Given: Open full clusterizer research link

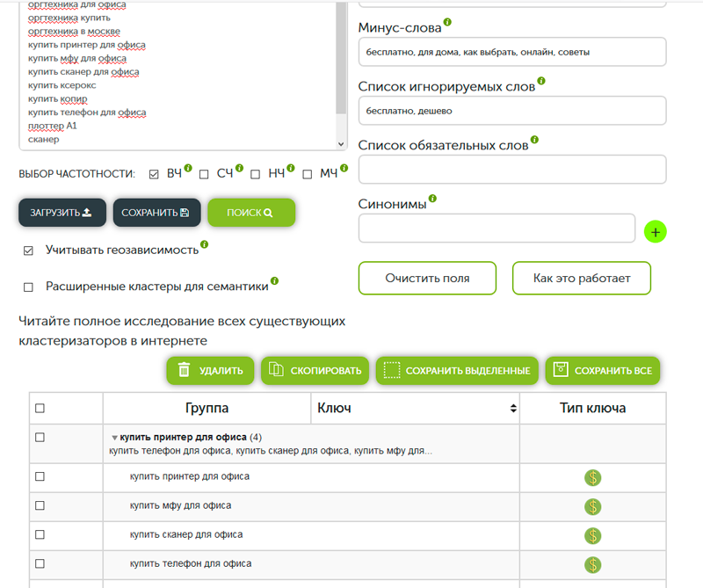Looking at the screenshot, I should click(182, 331).
